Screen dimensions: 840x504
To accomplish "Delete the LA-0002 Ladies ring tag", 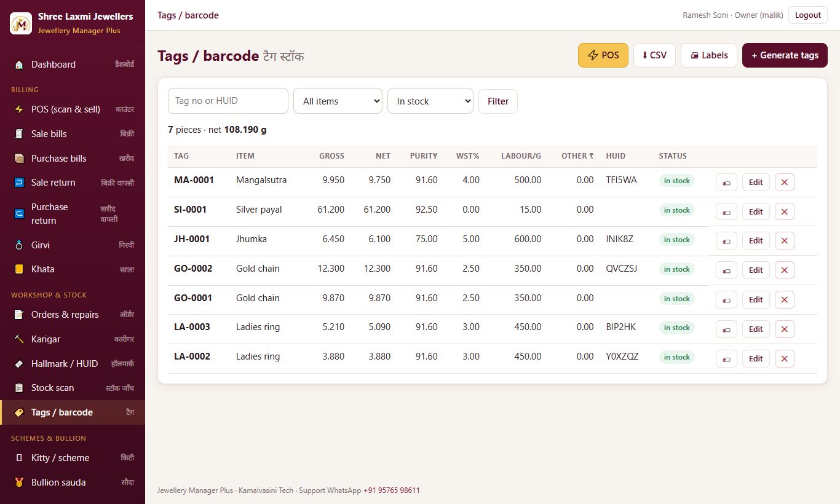I will (785, 359).
